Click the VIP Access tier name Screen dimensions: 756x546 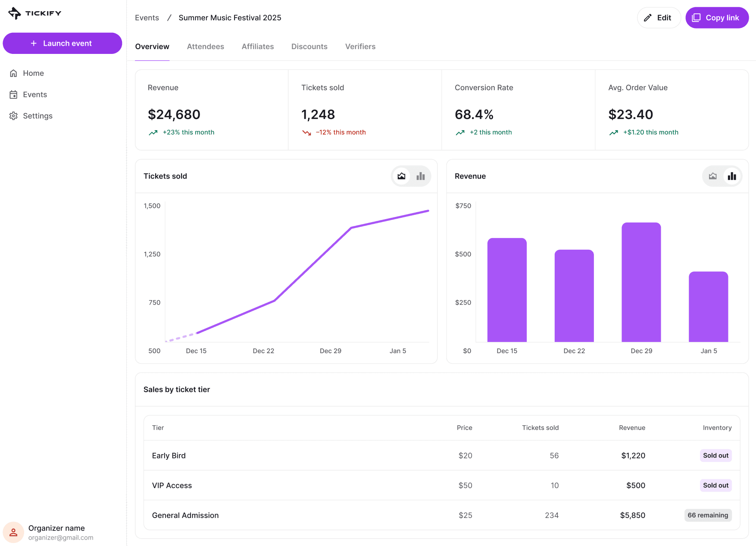point(172,485)
